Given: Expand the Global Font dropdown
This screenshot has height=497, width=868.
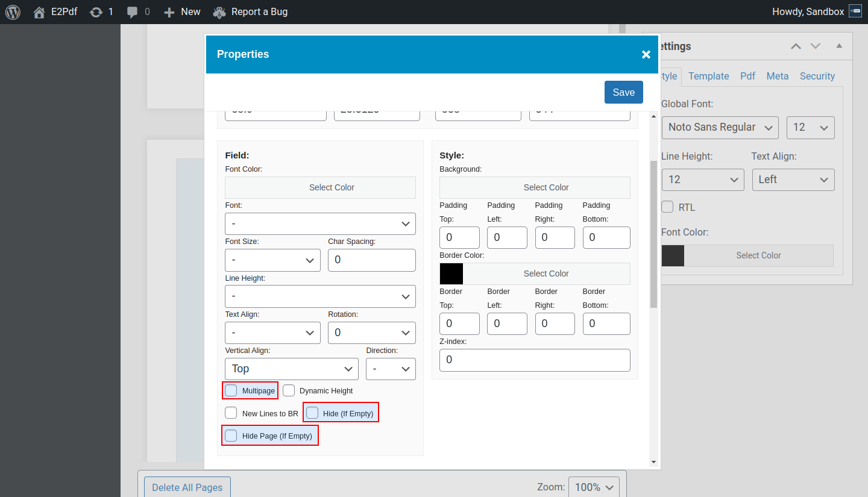Looking at the screenshot, I should (720, 128).
